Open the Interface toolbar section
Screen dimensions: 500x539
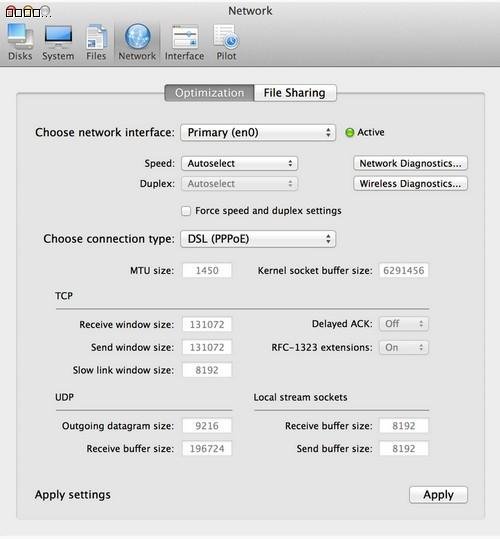185,42
